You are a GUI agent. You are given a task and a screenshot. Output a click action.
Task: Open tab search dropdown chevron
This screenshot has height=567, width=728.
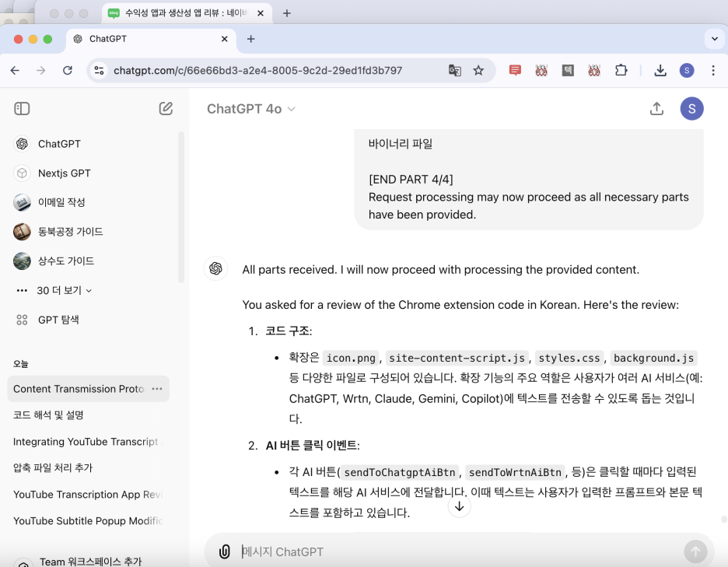[715, 39]
